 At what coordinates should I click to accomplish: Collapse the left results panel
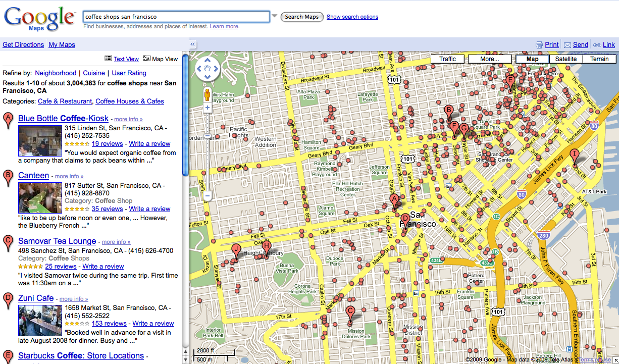coord(192,44)
